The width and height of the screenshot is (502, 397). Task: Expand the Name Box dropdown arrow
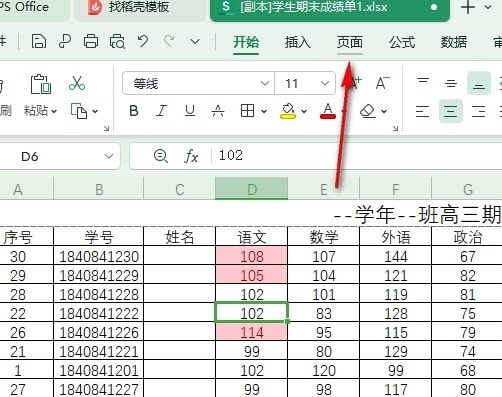point(109,156)
